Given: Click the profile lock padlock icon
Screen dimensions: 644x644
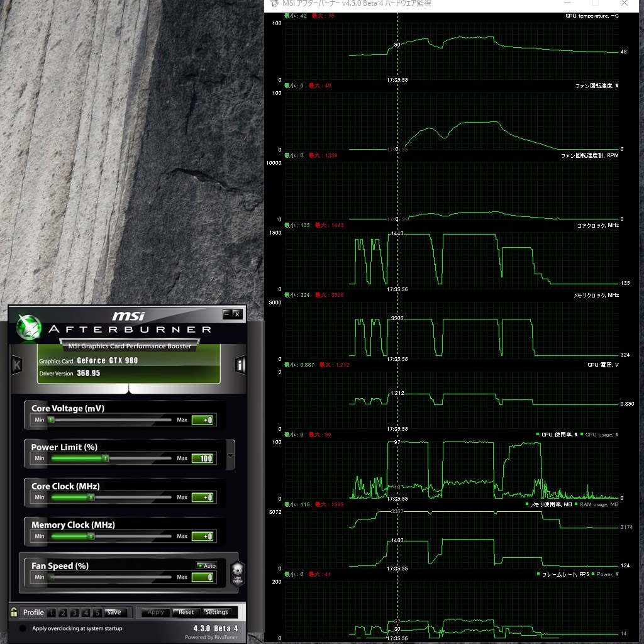Looking at the screenshot, I should click(14, 612).
